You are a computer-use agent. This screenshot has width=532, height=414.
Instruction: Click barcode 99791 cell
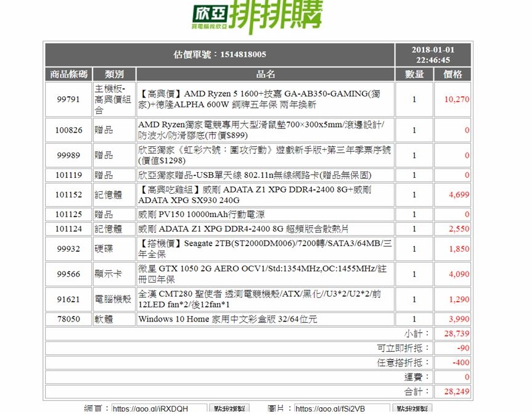[x=68, y=99]
